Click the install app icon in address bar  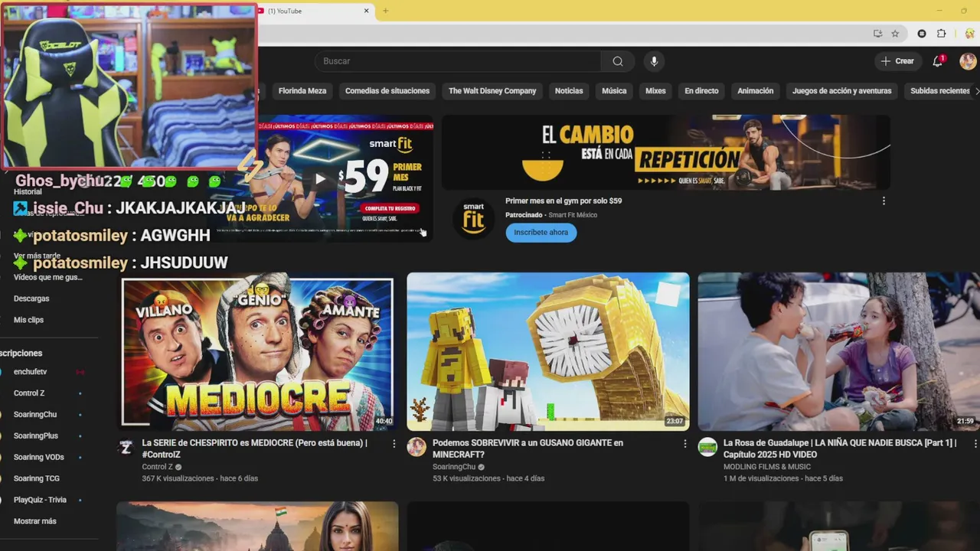click(877, 34)
